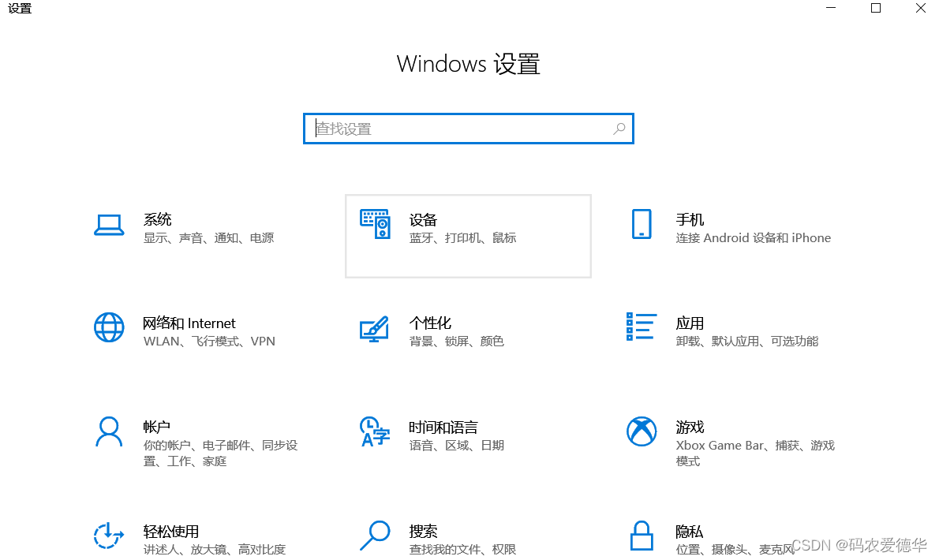Open the 轻松使用 dashed clock icon
Screen dimensions: 939x560
point(108,536)
